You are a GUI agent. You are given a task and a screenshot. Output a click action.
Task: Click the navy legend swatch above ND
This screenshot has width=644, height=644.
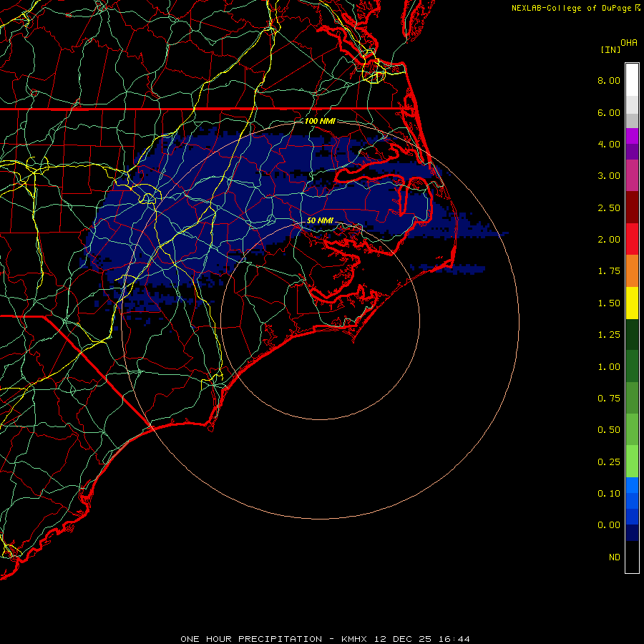(632, 533)
